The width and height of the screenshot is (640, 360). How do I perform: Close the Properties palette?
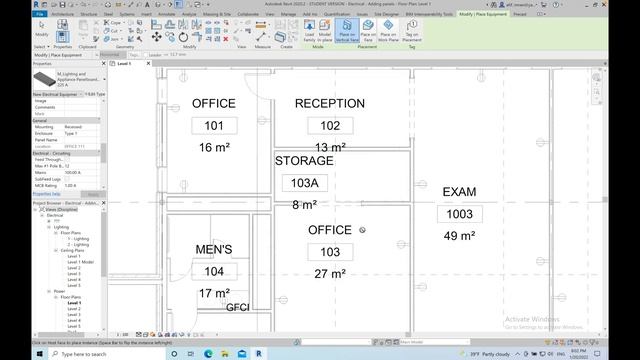103,64
